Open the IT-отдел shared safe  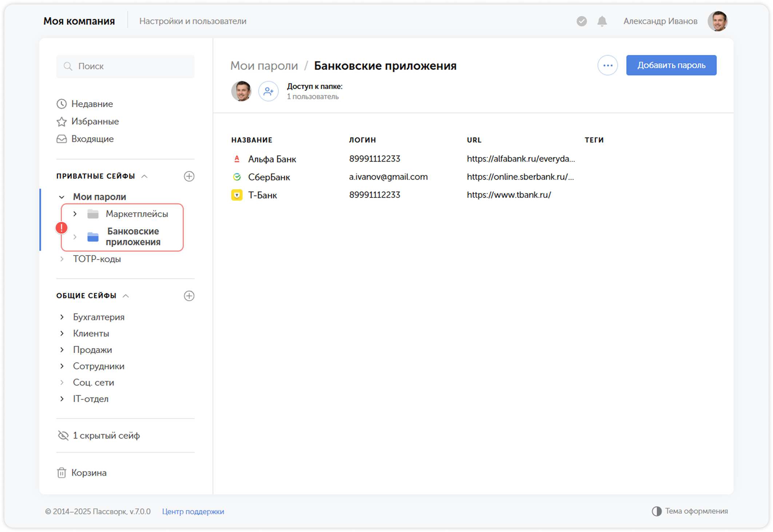point(91,399)
